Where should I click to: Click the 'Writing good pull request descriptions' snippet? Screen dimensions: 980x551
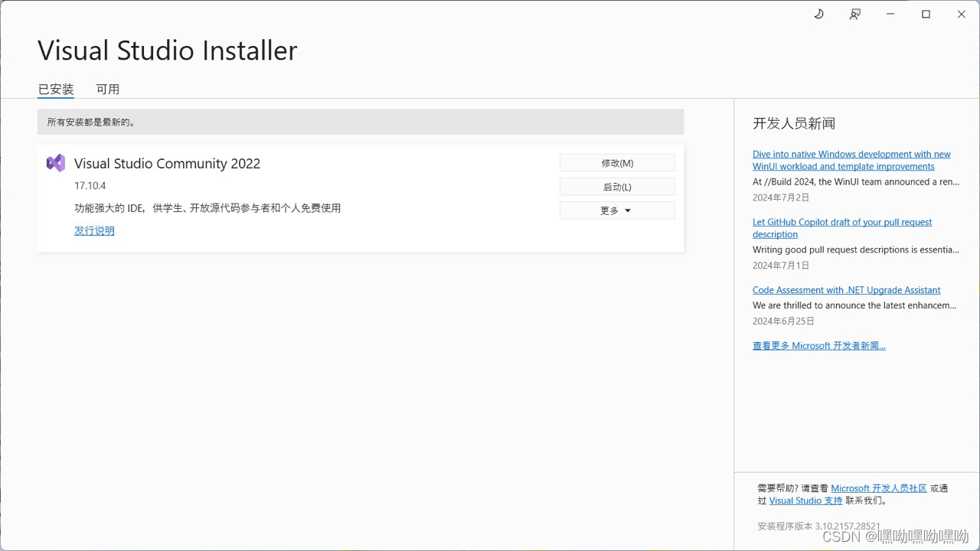pos(855,249)
